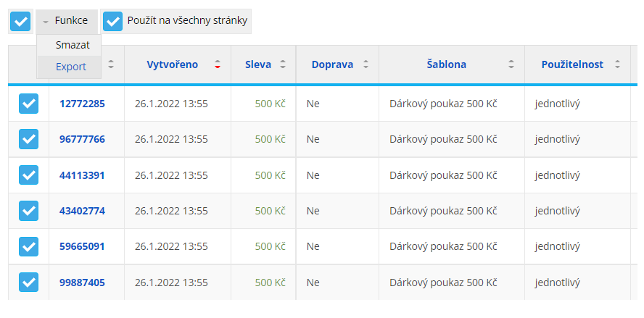Deselect the checkbox for voucher 44113391
The height and width of the screenshot is (318, 644).
29,175
